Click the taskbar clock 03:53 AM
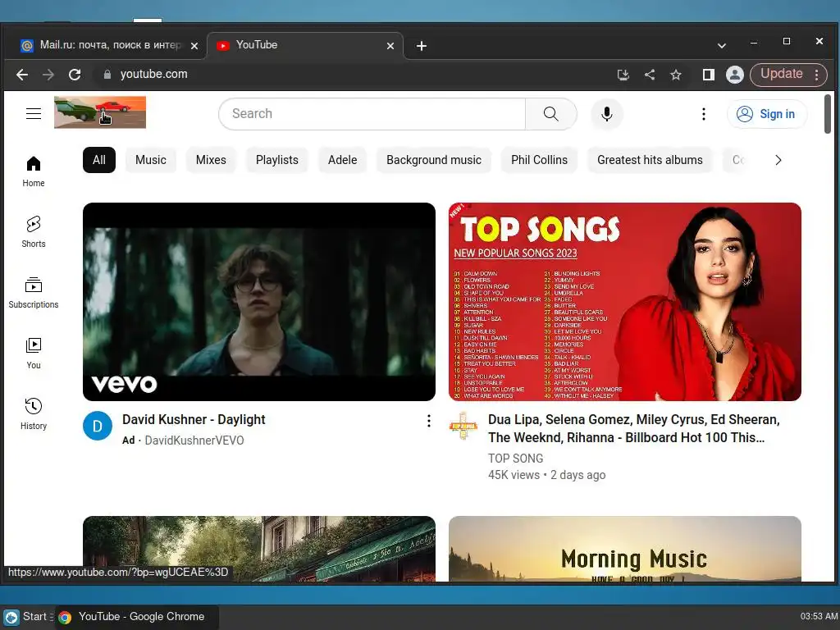Viewport: 840px width, 630px height. (x=819, y=617)
